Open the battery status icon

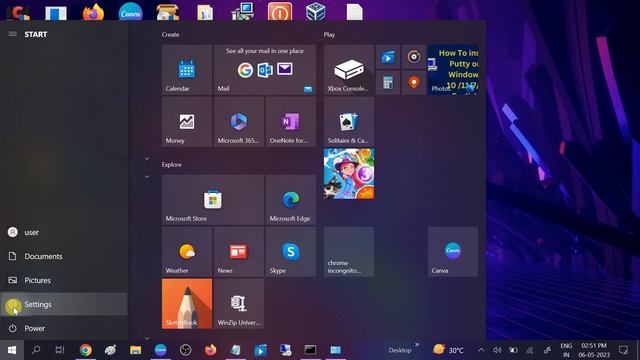click(x=513, y=350)
